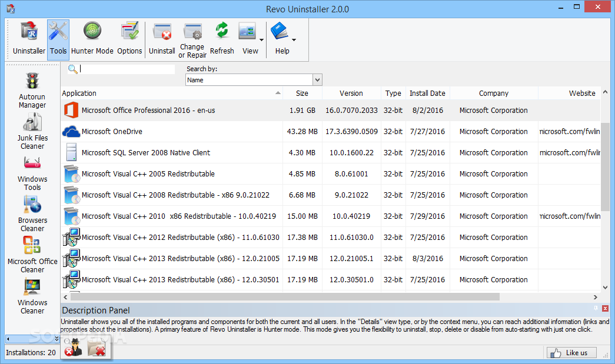Sort list by Type column
The image size is (615, 364).
[x=393, y=93]
